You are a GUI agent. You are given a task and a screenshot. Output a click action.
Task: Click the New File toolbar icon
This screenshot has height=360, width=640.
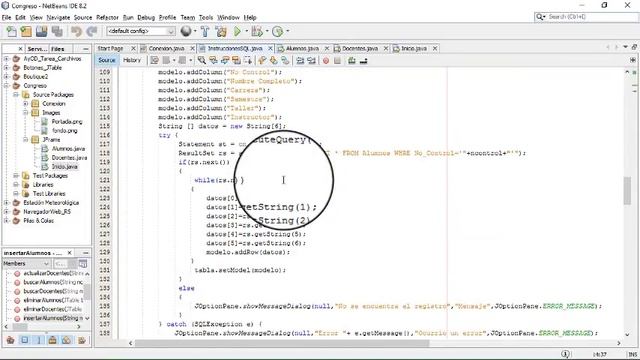(11, 31)
